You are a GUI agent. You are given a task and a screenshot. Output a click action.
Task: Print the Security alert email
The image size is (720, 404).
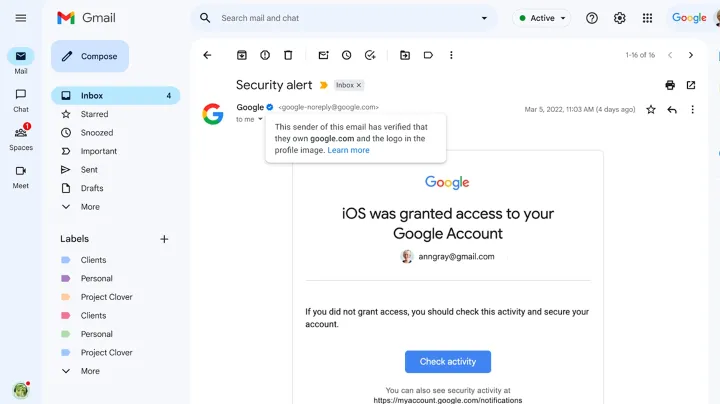(670, 85)
